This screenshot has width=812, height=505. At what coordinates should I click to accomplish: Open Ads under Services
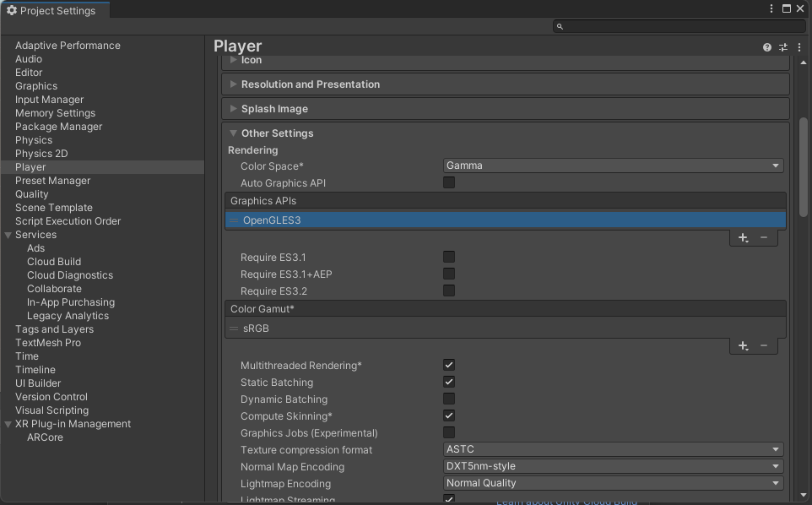pyautogui.click(x=35, y=248)
